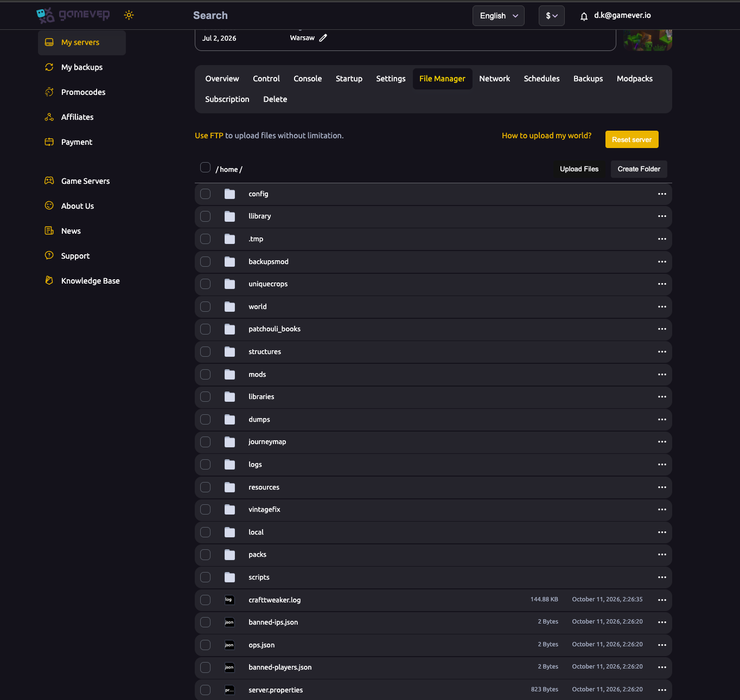Click the Reset server button
The width and height of the screenshot is (740, 700).
pos(632,139)
